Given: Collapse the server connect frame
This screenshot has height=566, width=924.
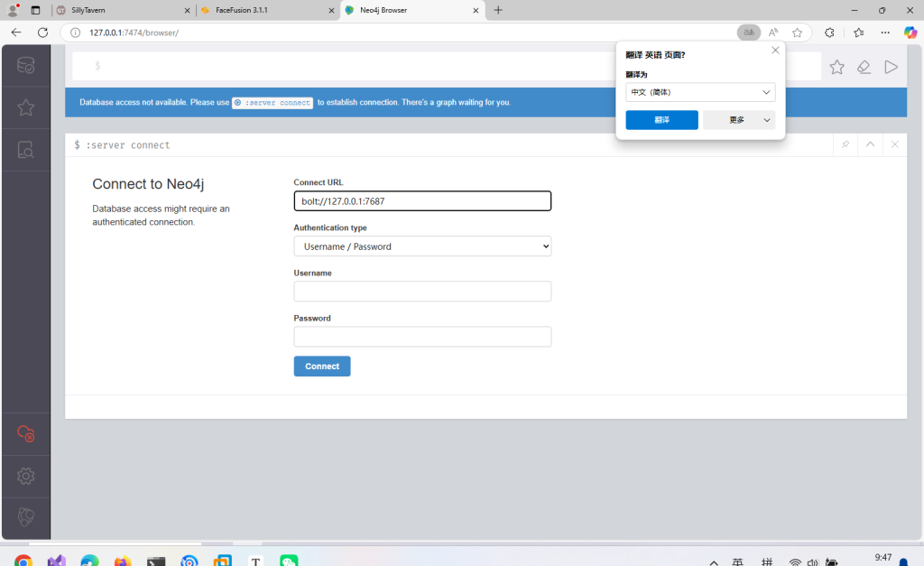Looking at the screenshot, I should 870,144.
